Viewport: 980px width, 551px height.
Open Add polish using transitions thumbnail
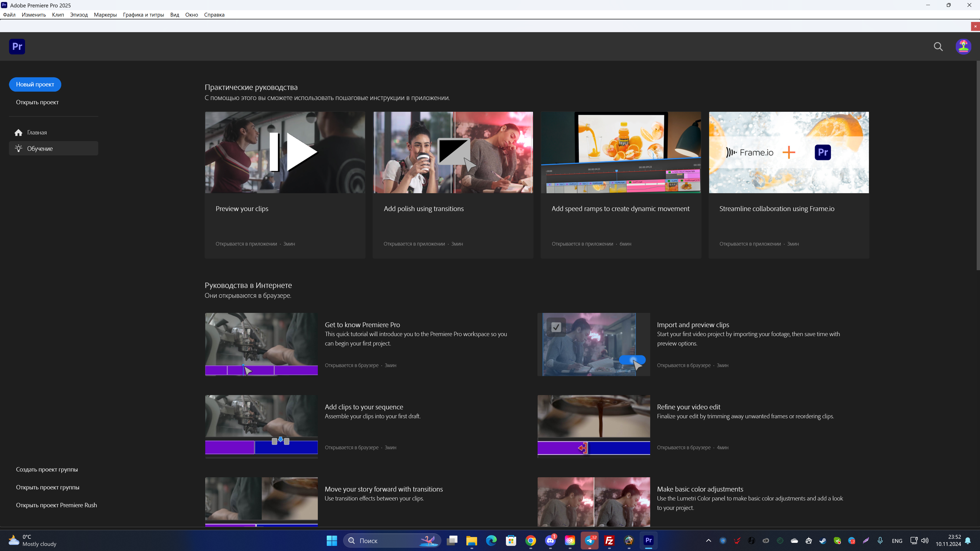click(453, 152)
